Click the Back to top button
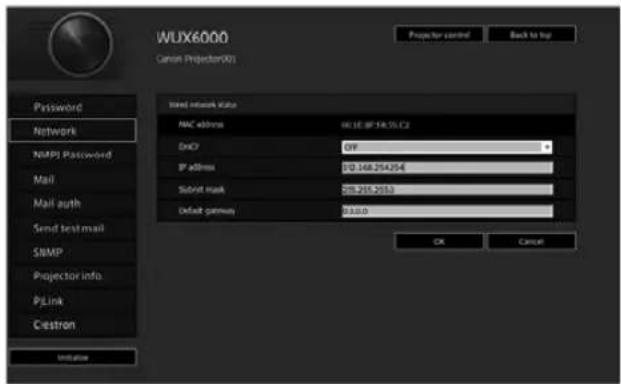The width and height of the screenshot is (621, 384). [531, 35]
